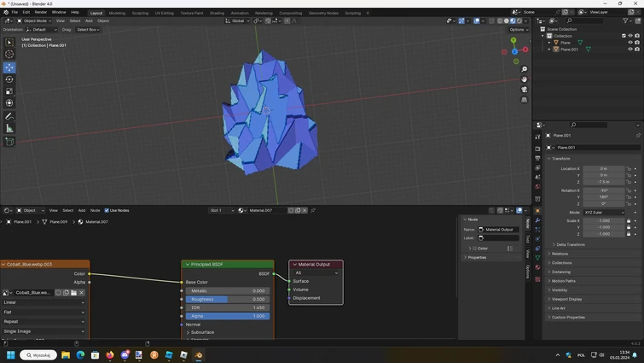The height and width of the screenshot is (363, 644).
Task: Toggle camera view gizmo button
Action: [x=524, y=90]
